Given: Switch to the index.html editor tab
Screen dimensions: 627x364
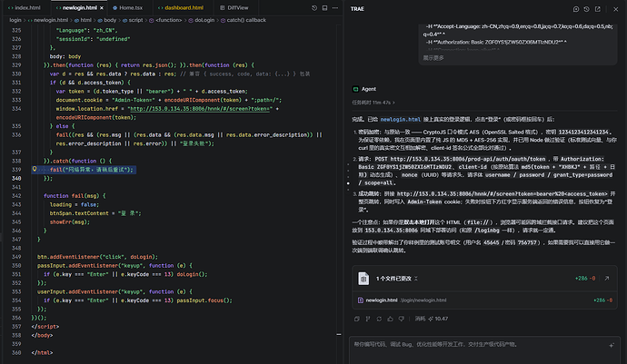Looking at the screenshot, I should pos(25,7).
